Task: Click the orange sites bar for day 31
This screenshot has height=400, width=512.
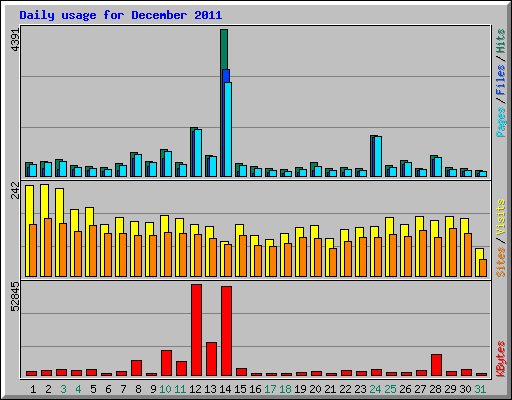Action: pos(483,268)
